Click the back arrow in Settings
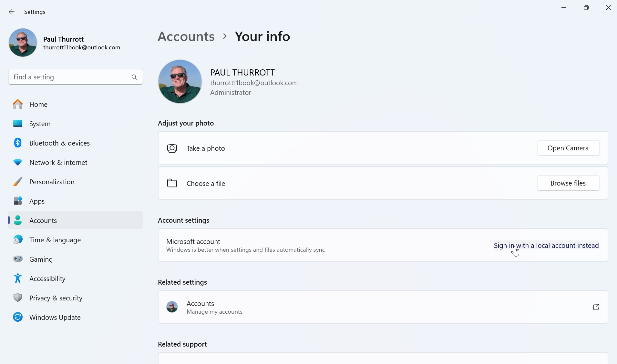Viewport: 617px width, 364px height. pos(12,12)
